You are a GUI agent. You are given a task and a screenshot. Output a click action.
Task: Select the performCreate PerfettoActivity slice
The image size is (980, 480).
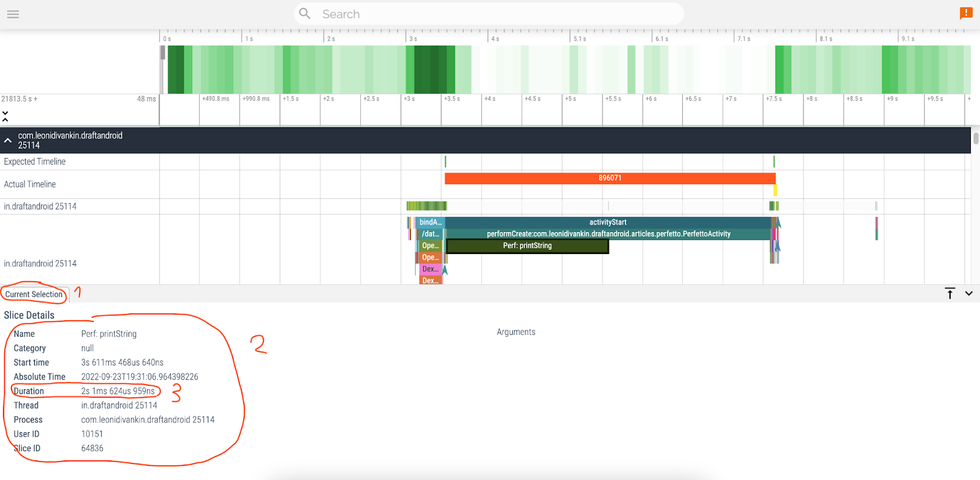coord(608,234)
